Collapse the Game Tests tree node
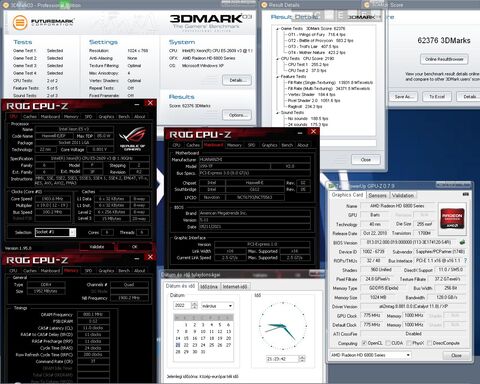Viewport: 480px width, 384px height. tap(277, 29)
